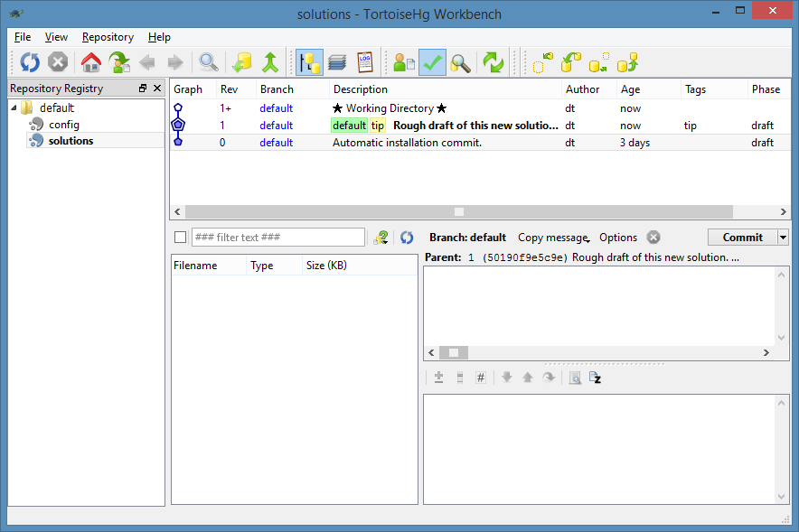
Task: Click the Forward arrow in toolbar
Action: pyautogui.click(x=175, y=62)
